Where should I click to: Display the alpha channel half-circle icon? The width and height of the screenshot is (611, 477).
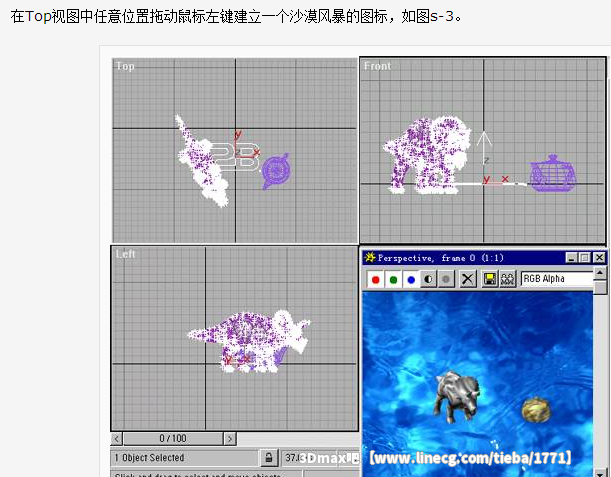point(429,279)
